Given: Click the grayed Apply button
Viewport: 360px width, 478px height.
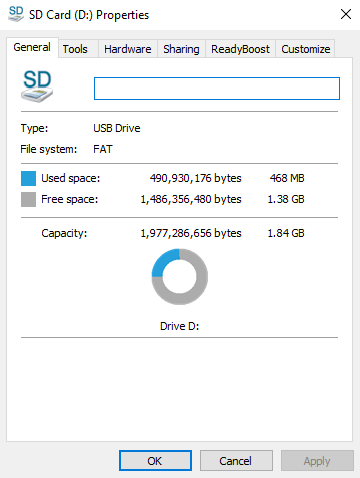Looking at the screenshot, I should [317, 461].
